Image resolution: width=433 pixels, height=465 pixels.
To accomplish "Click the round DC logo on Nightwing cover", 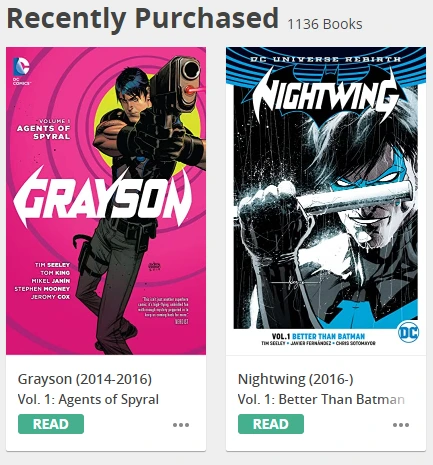I will point(408,332).
